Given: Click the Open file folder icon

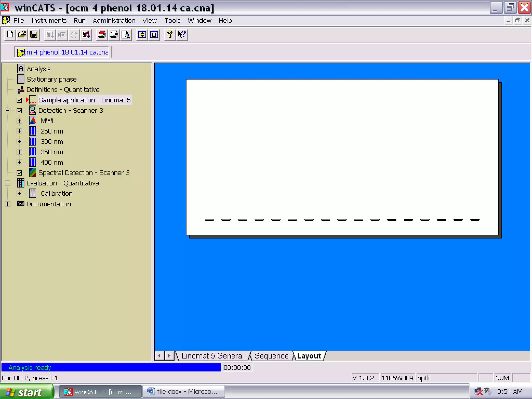Looking at the screenshot, I should (22, 35).
